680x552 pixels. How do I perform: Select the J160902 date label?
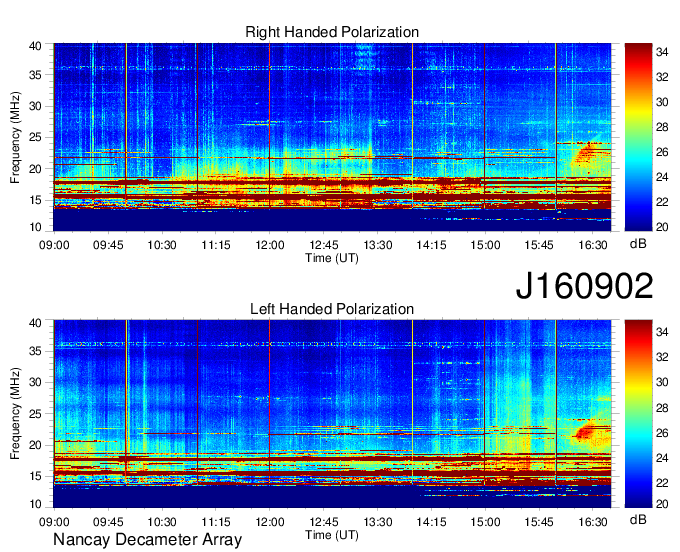tap(584, 286)
